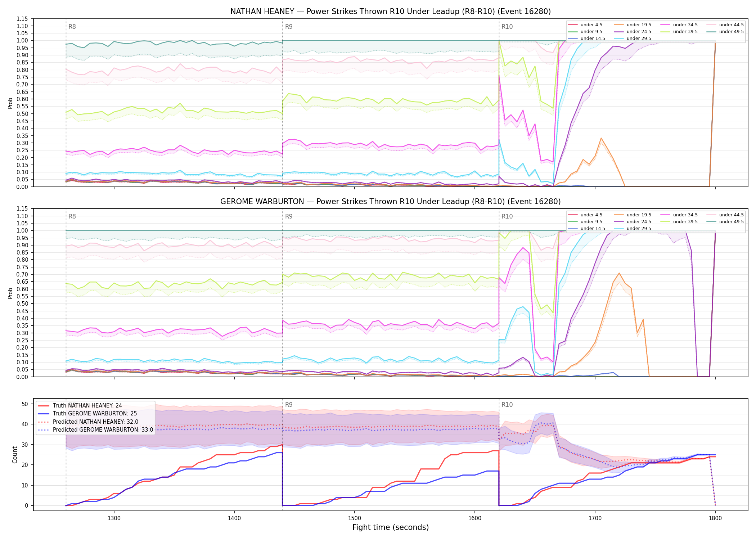The width and height of the screenshot is (756, 540).
Task: Click the R9 round marker in Count chart
Action: click(289, 405)
